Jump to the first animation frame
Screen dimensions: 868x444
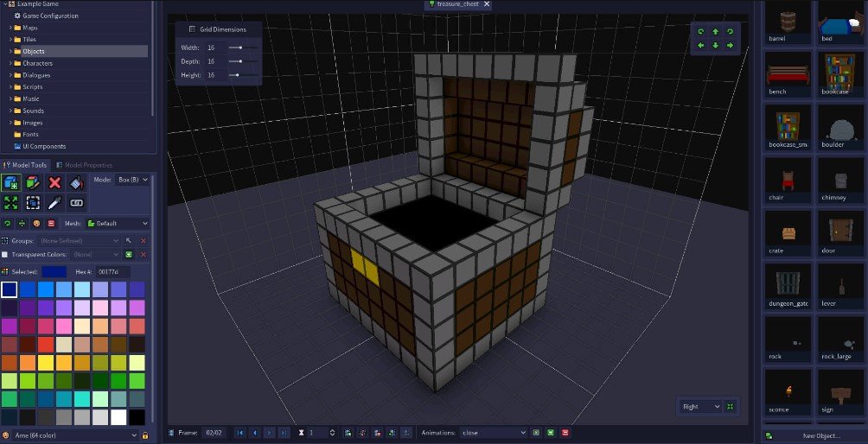tap(239, 432)
